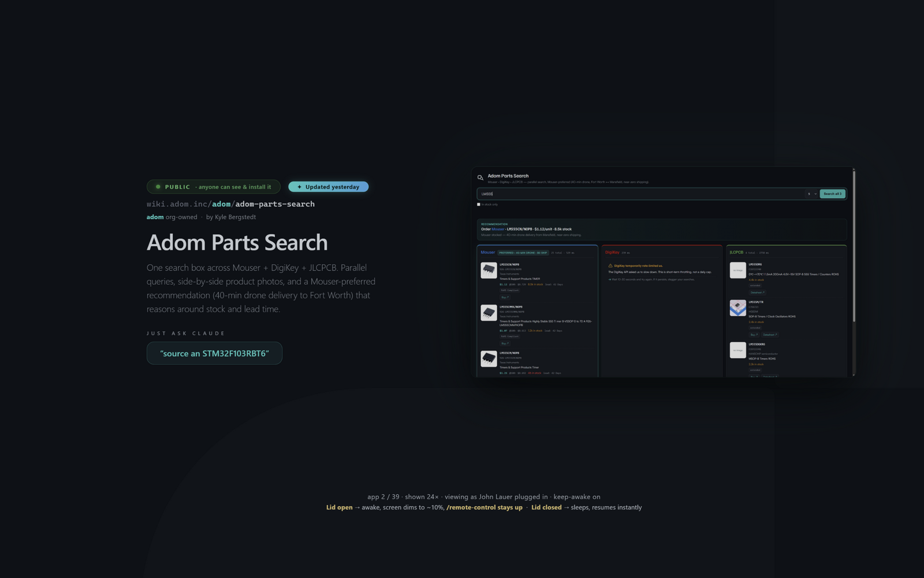
Task: Open the first LM555CN/NOPB chip photo in Mouser
Action: 489,271
